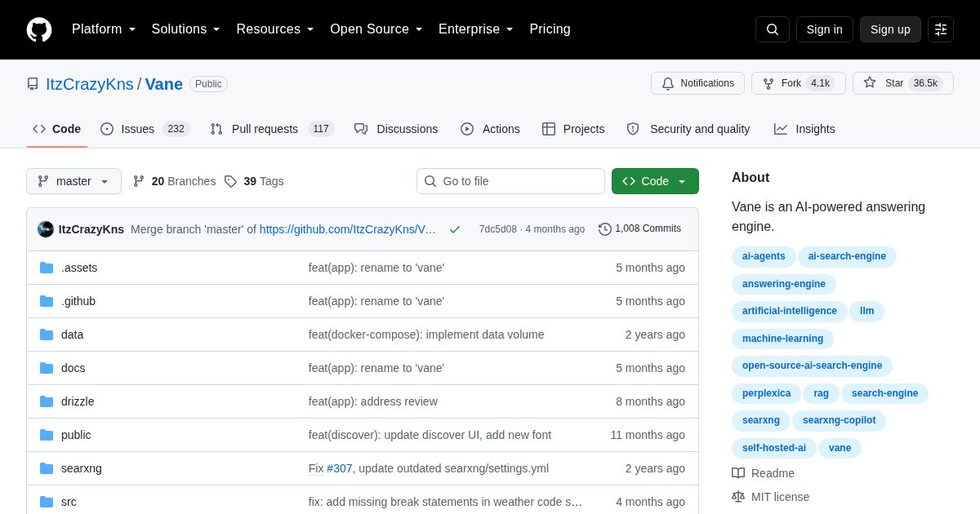Image resolution: width=980 pixels, height=514 pixels.
Task: Click the branches icon next to 20 Branches
Action: click(x=139, y=181)
